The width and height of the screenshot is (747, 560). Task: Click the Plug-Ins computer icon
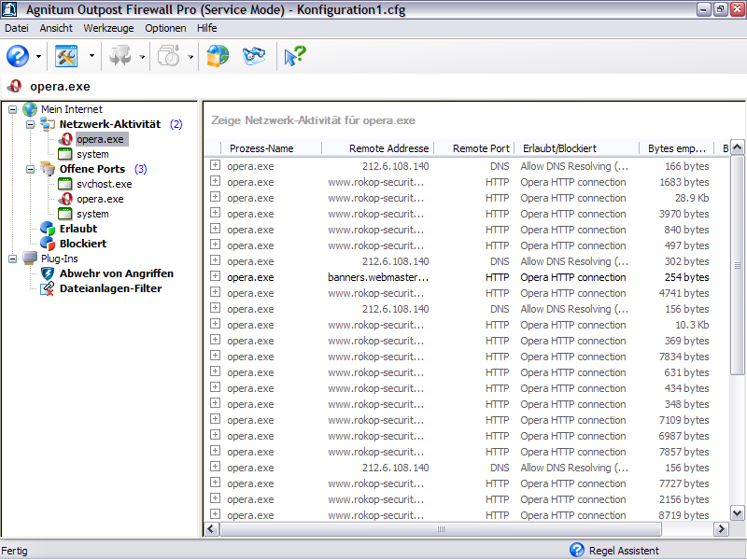click(30, 259)
